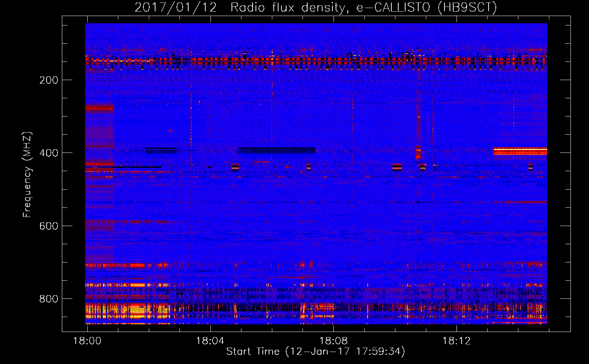Click the "Frequency (MHZ)" y-axis label
Screen dimensions: 589x364
click(x=27, y=175)
